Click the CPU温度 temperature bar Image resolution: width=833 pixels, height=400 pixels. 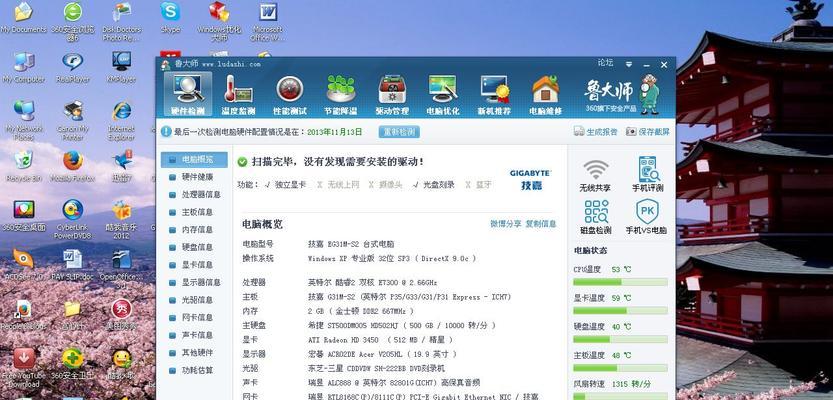620,282
